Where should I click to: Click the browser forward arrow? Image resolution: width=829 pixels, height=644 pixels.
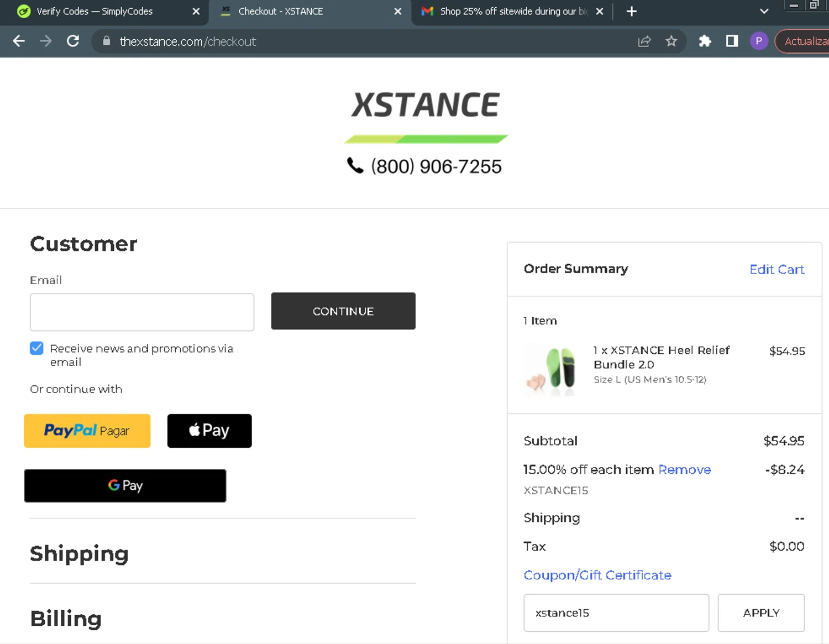pos(46,41)
